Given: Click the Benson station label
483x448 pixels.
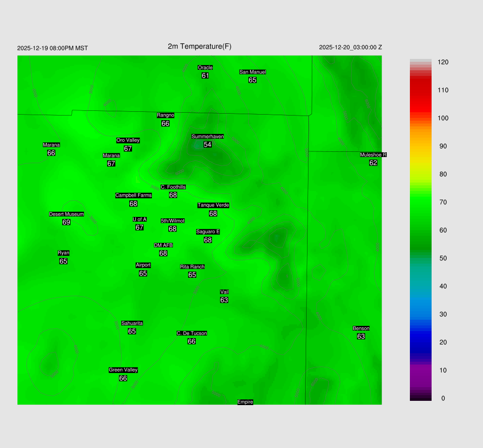Looking at the screenshot, I should 361,328.
